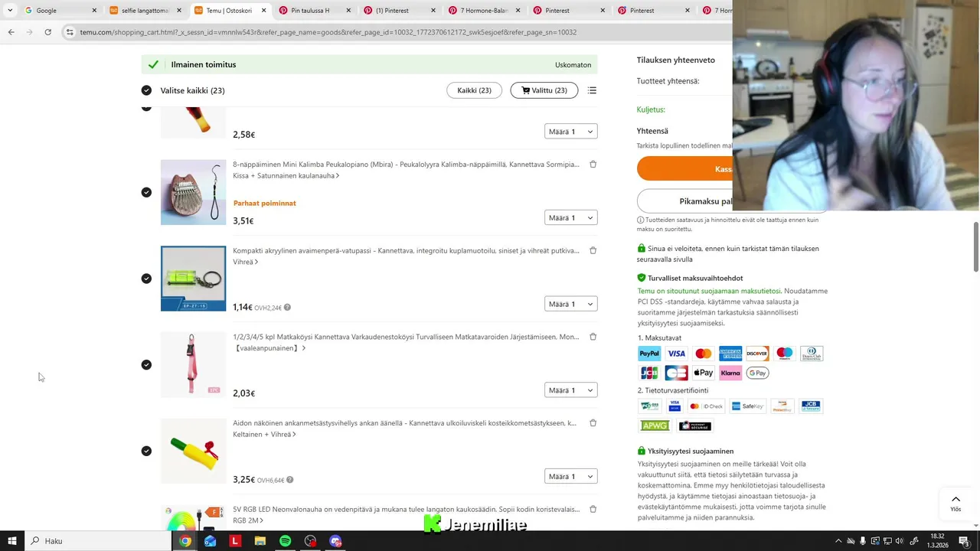Uncheck the Mini Kalimba item checkbox
The height and width of the screenshot is (551, 980).
pyautogui.click(x=146, y=192)
